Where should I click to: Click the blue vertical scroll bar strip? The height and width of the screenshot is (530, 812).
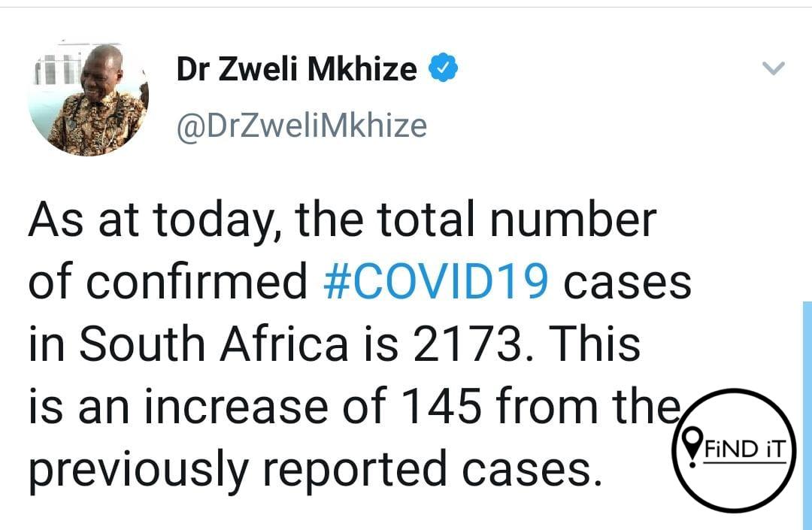(x=807, y=415)
